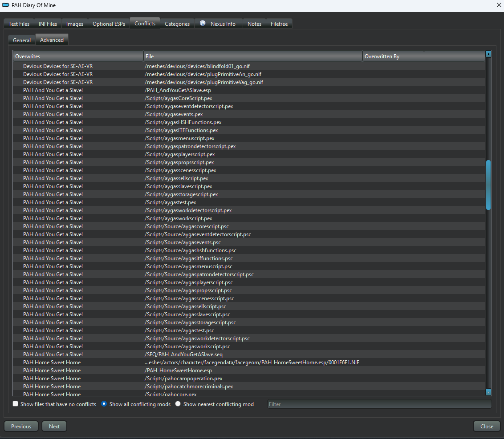
Task: Select the Source/aygasworkscript.psc row
Action: point(249,346)
